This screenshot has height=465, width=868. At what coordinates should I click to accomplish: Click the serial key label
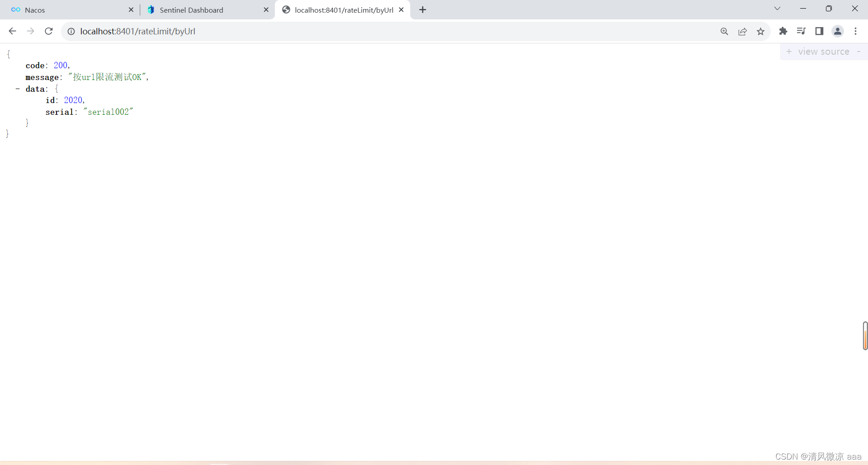pyautogui.click(x=59, y=112)
